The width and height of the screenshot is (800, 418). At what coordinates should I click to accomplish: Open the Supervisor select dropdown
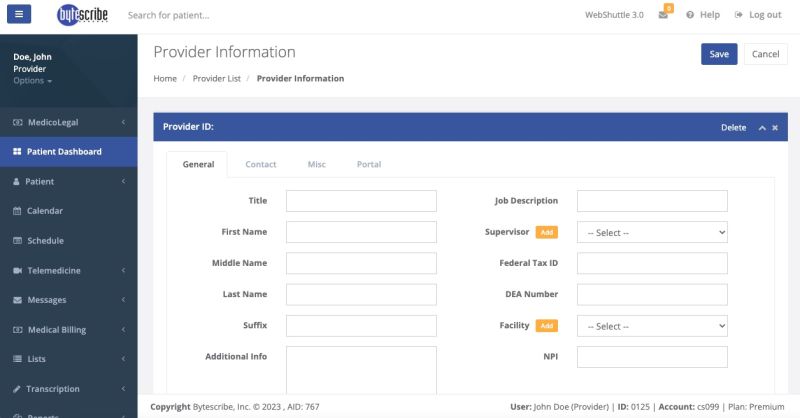pos(651,232)
